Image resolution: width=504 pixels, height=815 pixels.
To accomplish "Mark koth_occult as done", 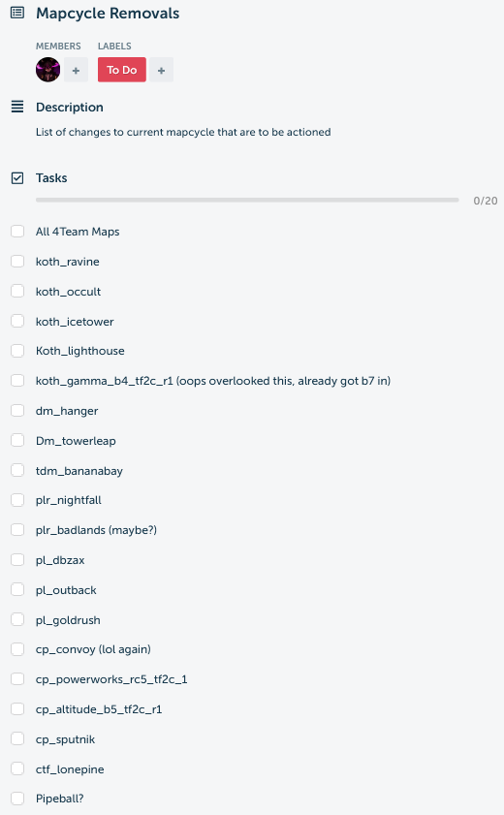I will pos(17,291).
